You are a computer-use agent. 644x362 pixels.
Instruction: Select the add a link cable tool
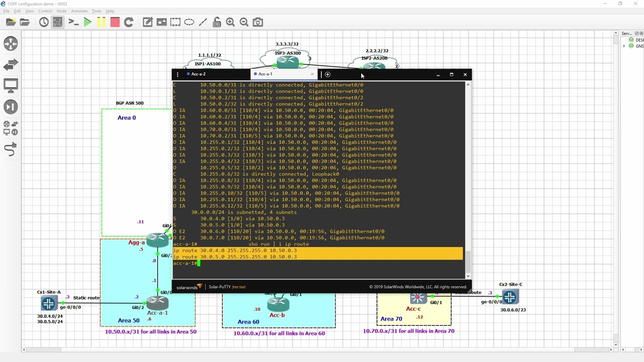tap(11, 149)
